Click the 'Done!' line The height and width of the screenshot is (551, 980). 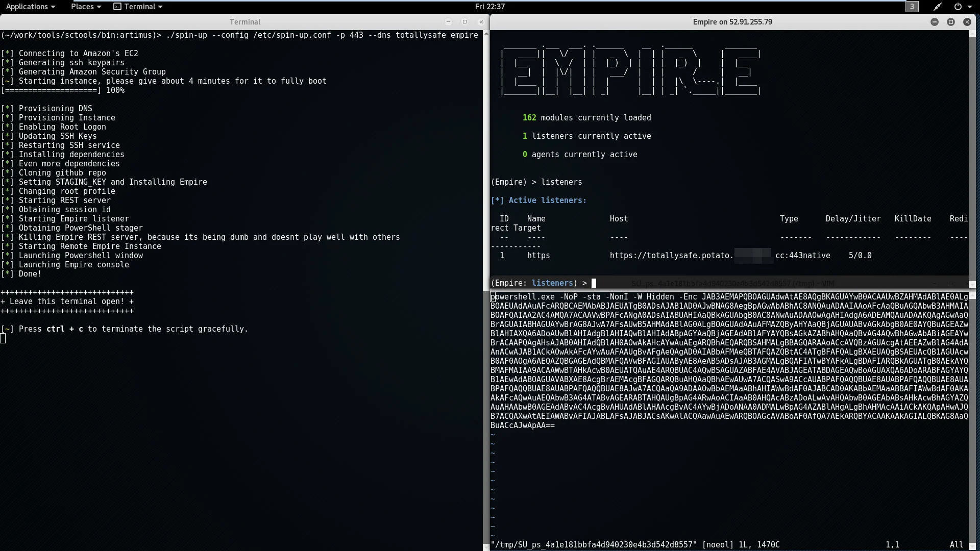(x=21, y=274)
